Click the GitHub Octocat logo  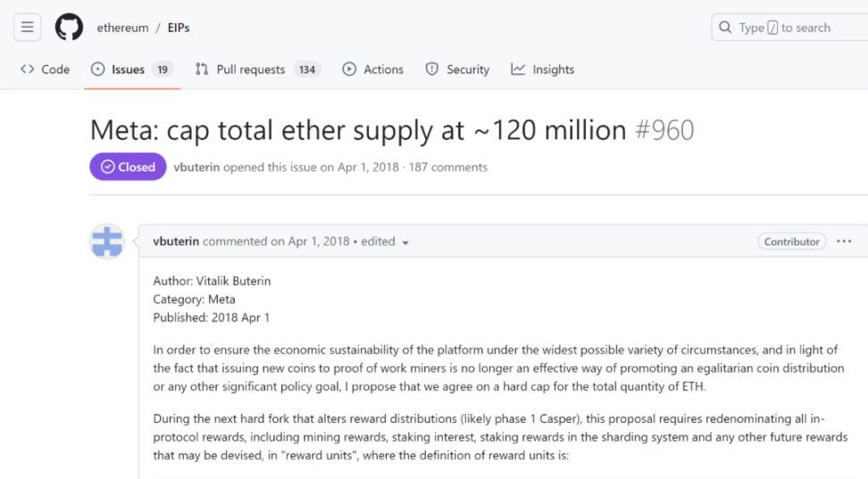click(69, 28)
